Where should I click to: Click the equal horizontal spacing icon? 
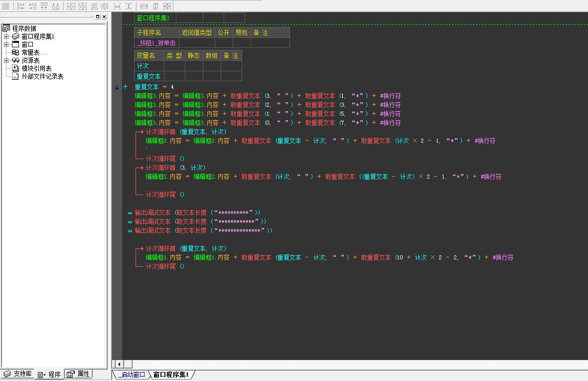[x=118, y=6]
